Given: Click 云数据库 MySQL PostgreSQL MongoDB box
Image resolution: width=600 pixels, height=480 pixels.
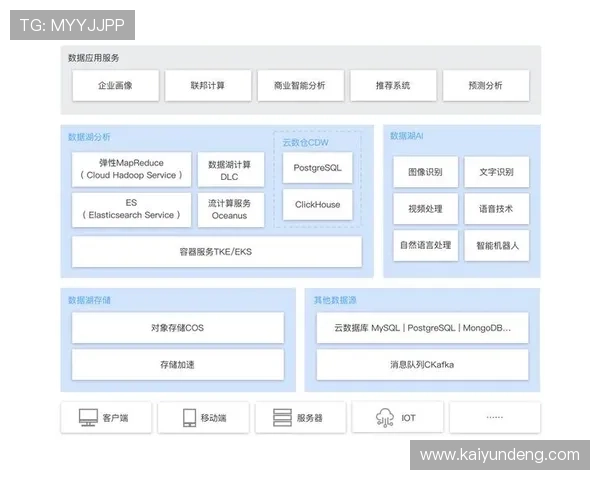Looking at the screenshot, I should click(422, 328).
